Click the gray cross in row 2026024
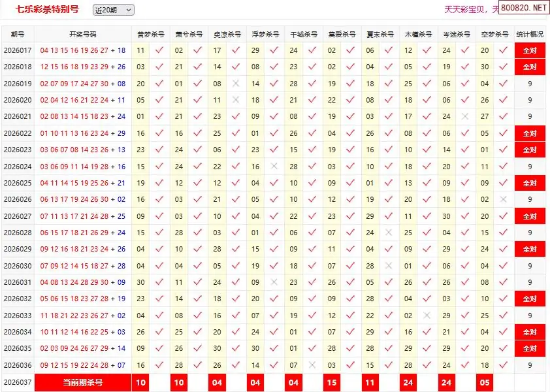 pos(274,167)
